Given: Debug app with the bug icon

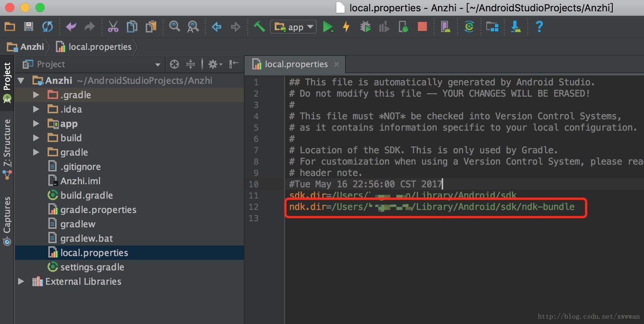Looking at the screenshot, I should pos(365,27).
